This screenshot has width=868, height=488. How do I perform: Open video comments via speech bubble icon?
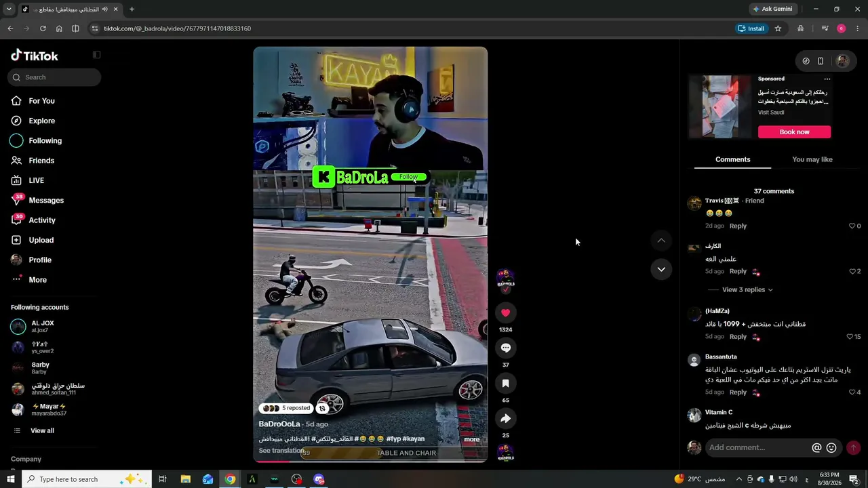pyautogui.click(x=505, y=348)
